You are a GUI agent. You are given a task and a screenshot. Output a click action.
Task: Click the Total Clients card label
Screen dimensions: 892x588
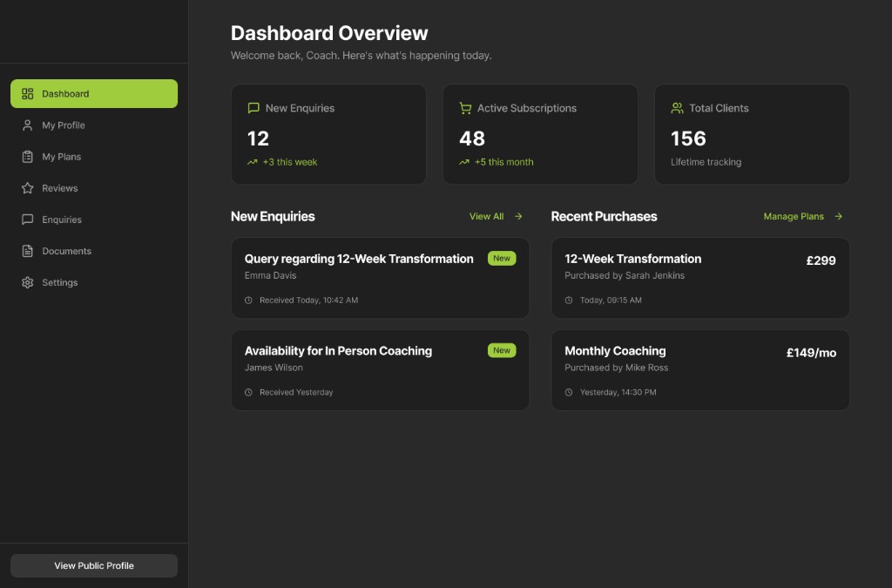pyautogui.click(x=719, y=108)
